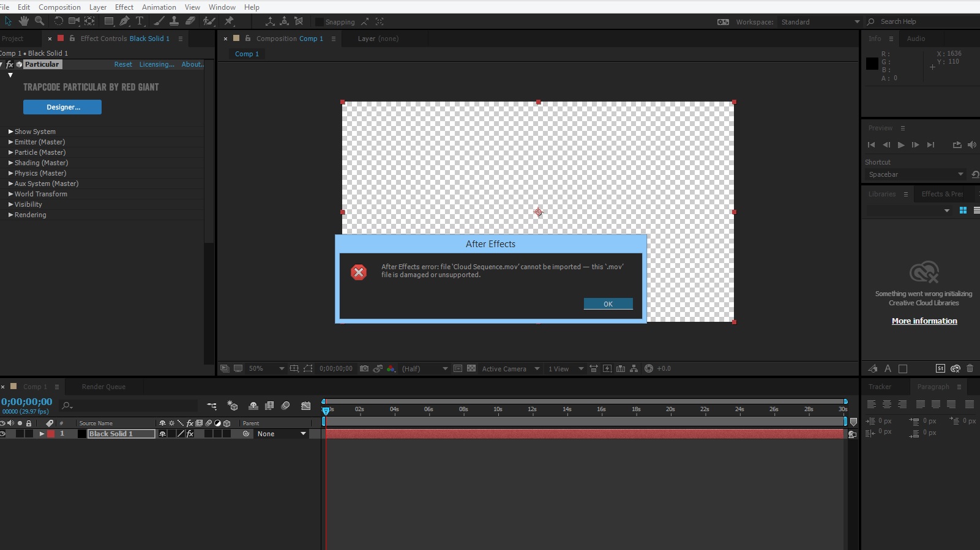
Task: Expand Black Solid 1 layer properties
Action: click(x=42, y=434)
